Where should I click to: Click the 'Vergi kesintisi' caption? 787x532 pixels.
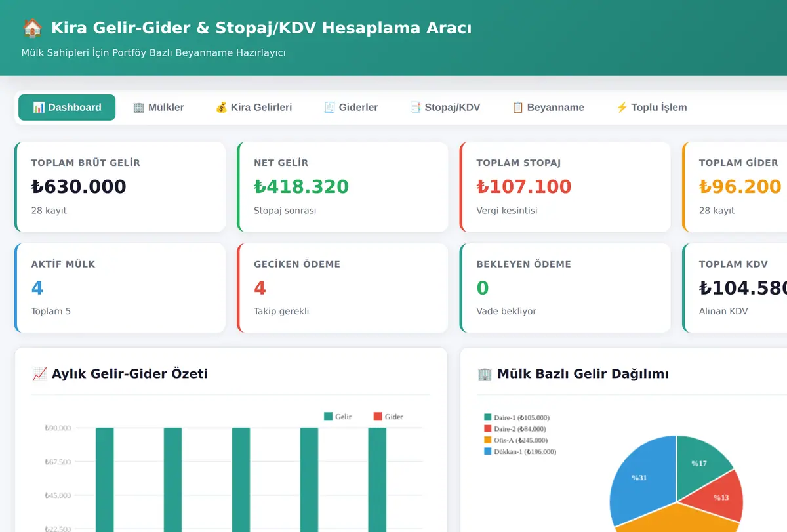click(x=507, y=211)
